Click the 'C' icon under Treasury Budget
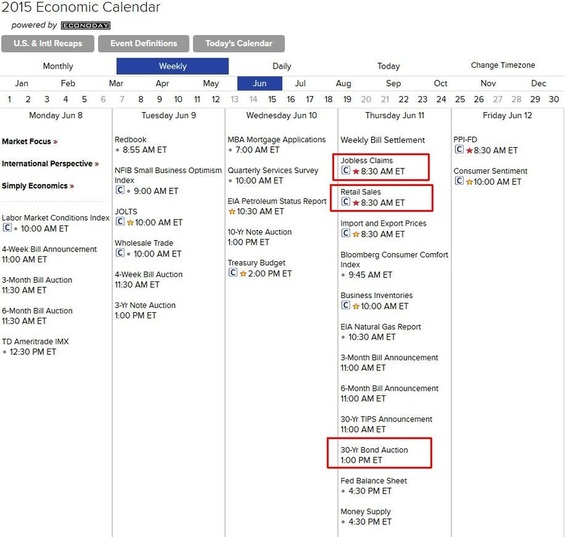 [x=233, y=272]
